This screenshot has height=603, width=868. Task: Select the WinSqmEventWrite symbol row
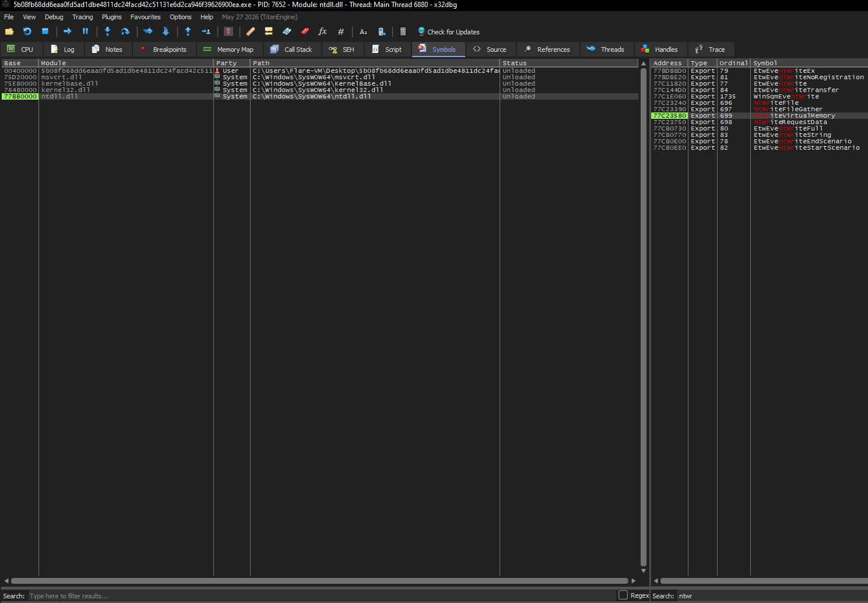(x=759, y=96)
